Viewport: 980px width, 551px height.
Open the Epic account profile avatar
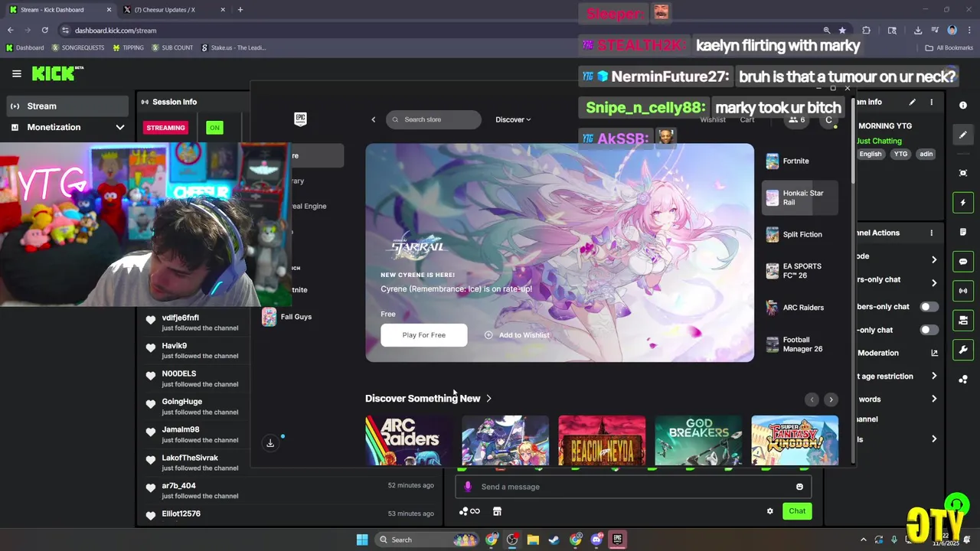(828, 119)
